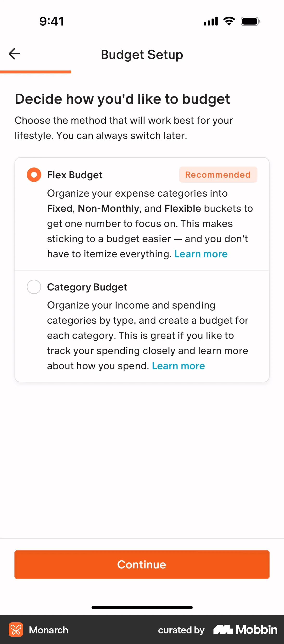The image size is (284, 644).
Task: Select the Category Budget radio button
Action: (34, 287)
